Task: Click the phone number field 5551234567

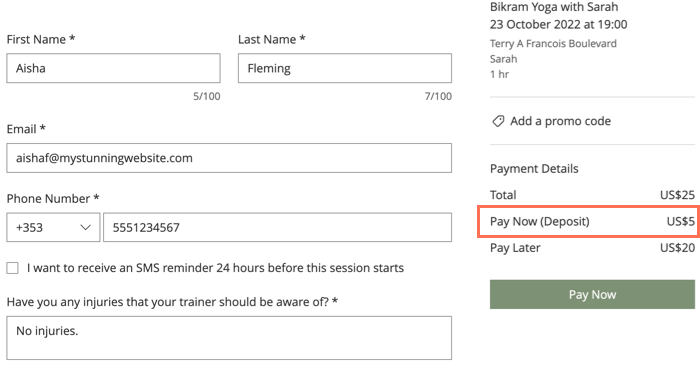Action: click(277, 227)
